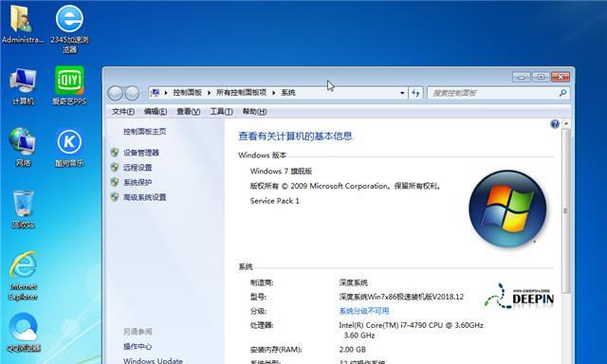Image resolution: width=607 pixels, height=364 pixels.
Task: Open the 计算机 desktop icon
Action: 23,86
